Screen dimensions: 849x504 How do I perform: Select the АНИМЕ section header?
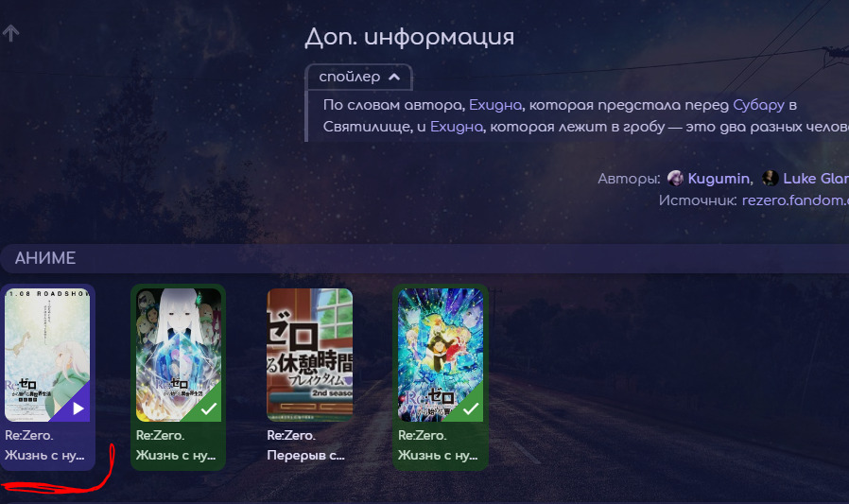[424, 258]
